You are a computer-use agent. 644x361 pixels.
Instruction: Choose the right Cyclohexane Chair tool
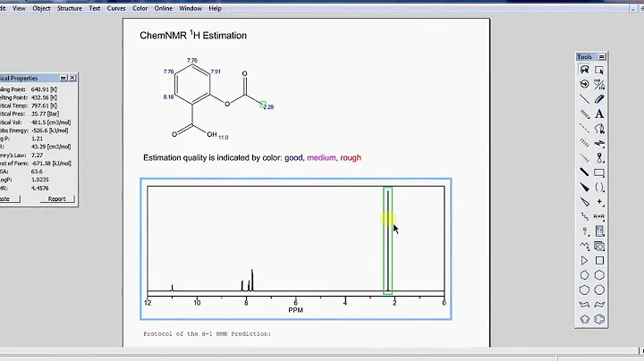599,305
